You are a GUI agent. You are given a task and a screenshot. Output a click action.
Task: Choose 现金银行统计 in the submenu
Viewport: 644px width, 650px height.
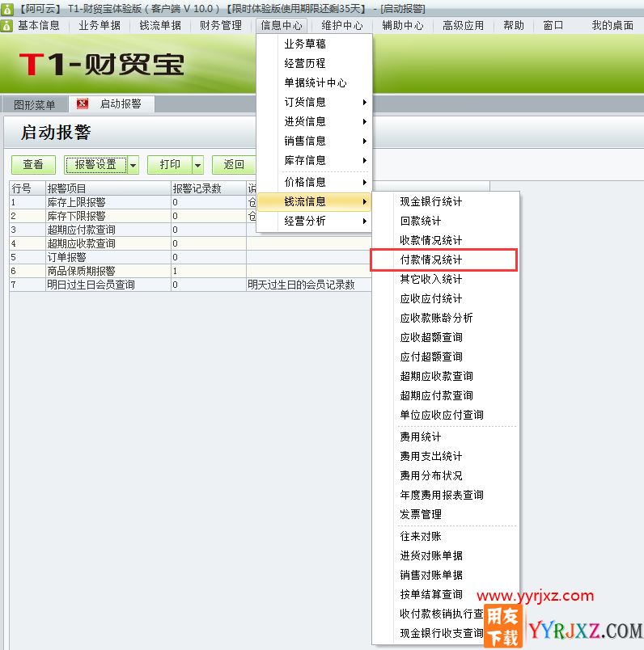(x=445, y=201)
